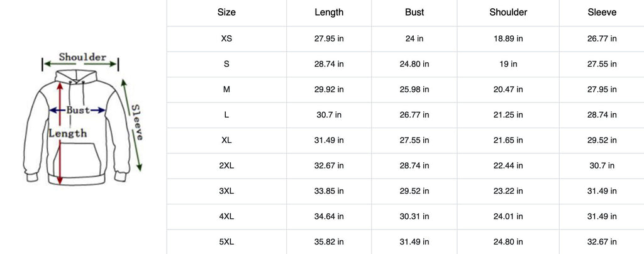Viewport: 644px width, 254px height.
Task: Select the M size row label
Action: point(226,89)
